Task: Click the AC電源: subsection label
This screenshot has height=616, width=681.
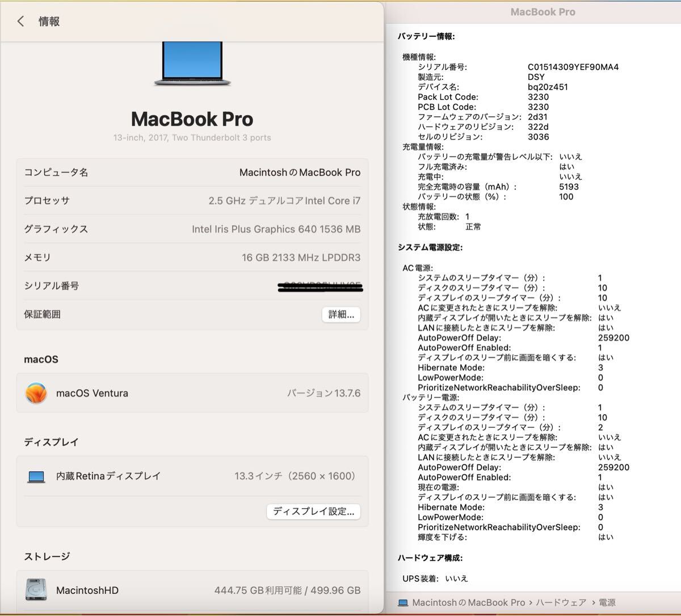Action: (418, 268)
